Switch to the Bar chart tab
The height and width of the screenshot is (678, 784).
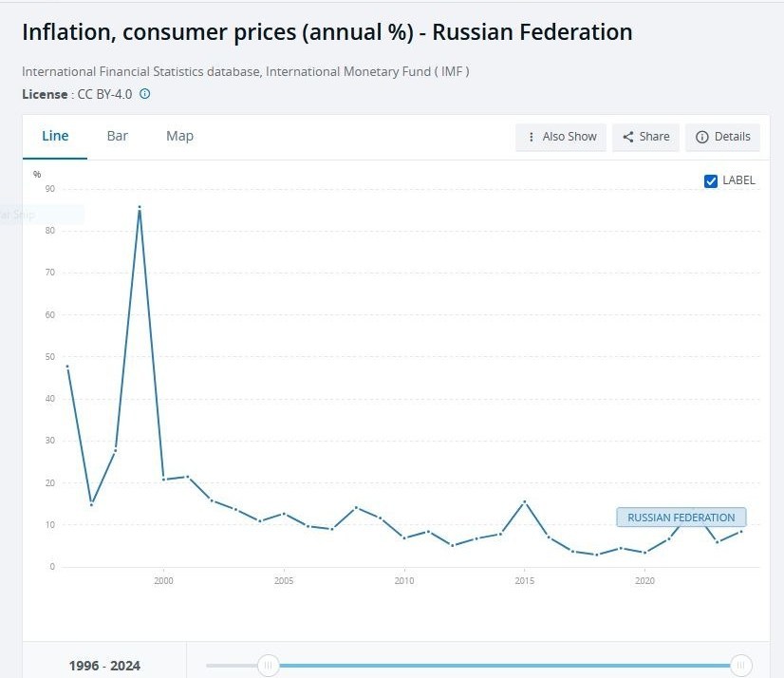click(118, 136)
